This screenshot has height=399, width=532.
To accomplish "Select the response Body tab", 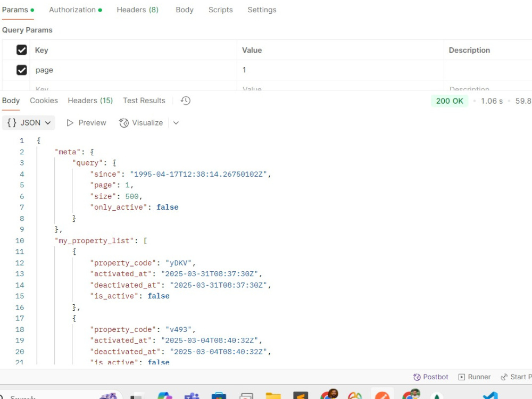I will [11, 101].
